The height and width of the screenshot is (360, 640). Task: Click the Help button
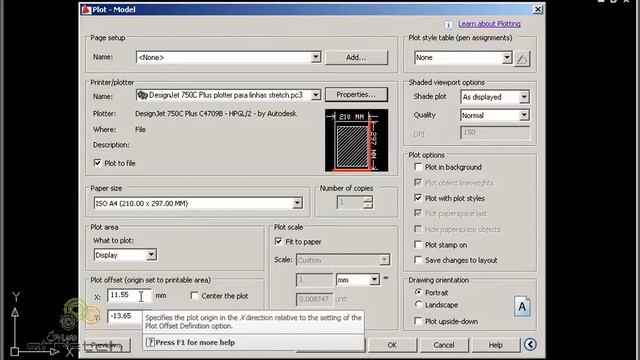pyautogui.click(x=496, y=345)
